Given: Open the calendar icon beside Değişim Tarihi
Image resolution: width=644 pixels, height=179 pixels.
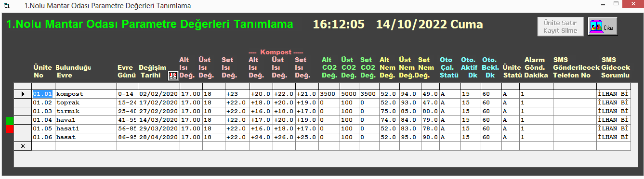Looking at the screenshot, I should coord(173,76).
